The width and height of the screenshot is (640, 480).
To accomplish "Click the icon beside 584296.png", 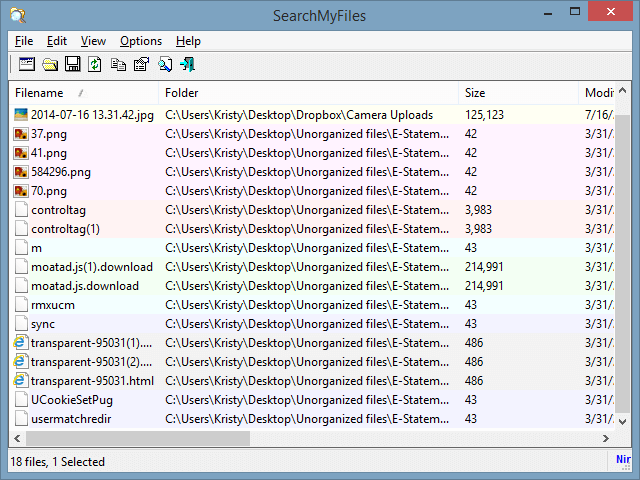I will (21, 172).
